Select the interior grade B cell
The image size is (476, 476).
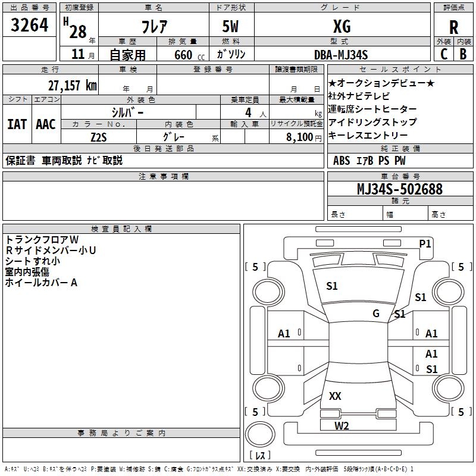click(464, 54)
